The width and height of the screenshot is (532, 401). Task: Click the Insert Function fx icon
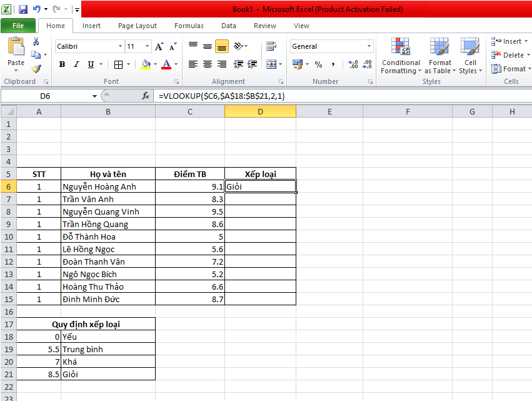click(x=146, y=96)
